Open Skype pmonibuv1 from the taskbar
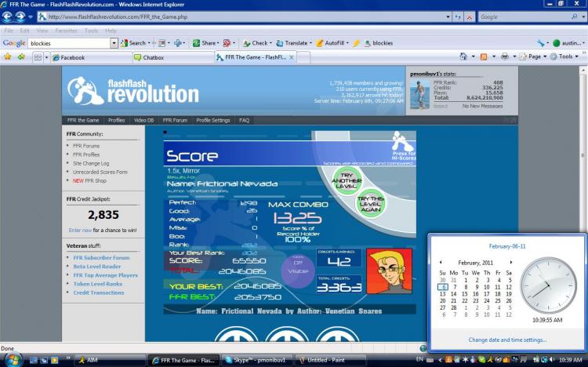The height and width of the screenshot is (367, 588). [257, 360]
